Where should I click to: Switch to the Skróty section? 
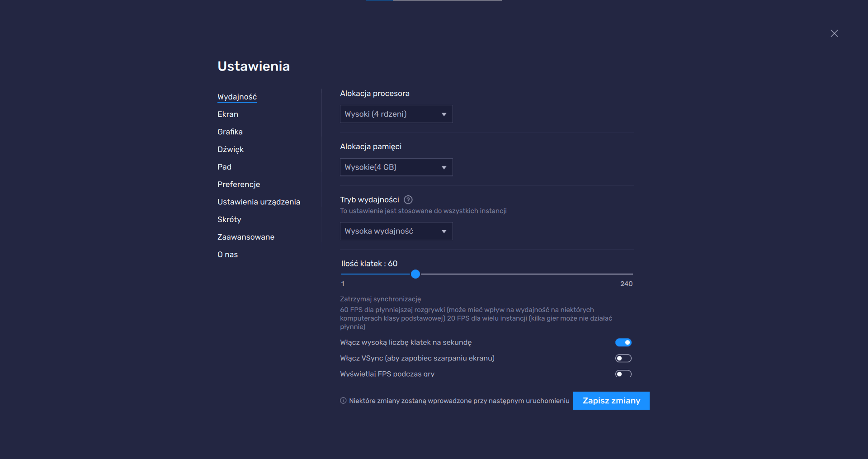coord(229,219)
